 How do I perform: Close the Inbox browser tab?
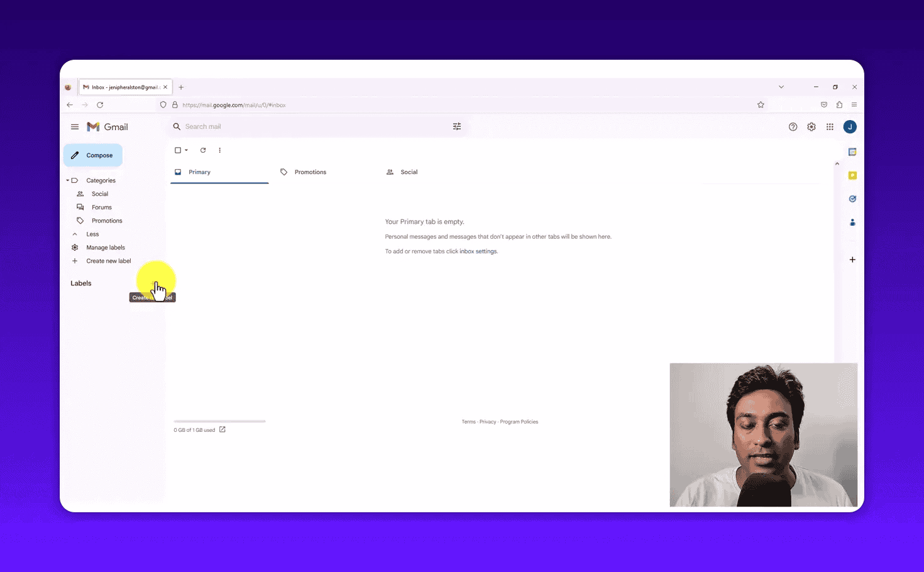[x=165, y=87]
